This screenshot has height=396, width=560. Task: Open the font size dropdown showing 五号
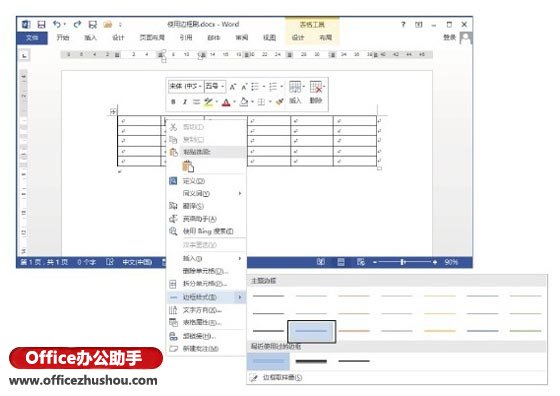215,86
